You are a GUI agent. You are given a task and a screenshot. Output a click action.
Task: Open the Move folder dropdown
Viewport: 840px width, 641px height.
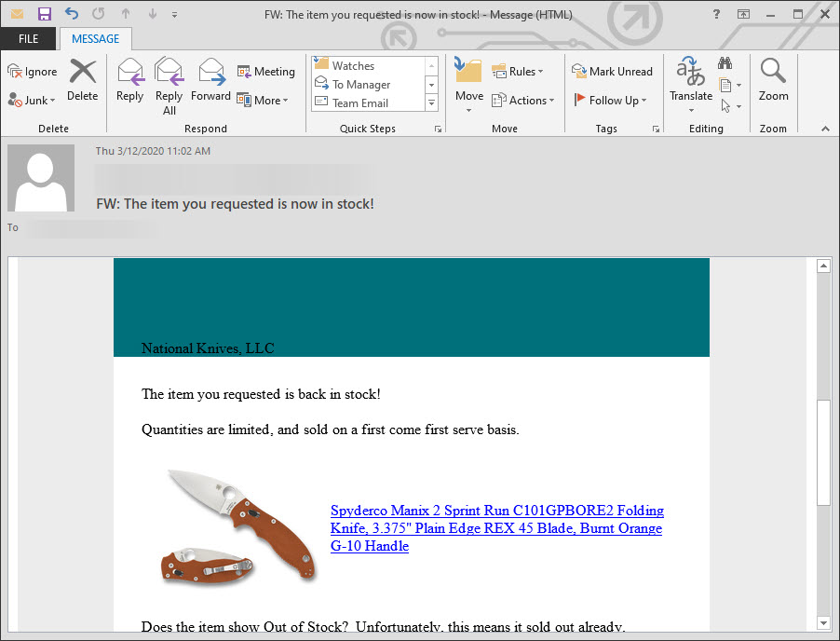click(468, 85)
